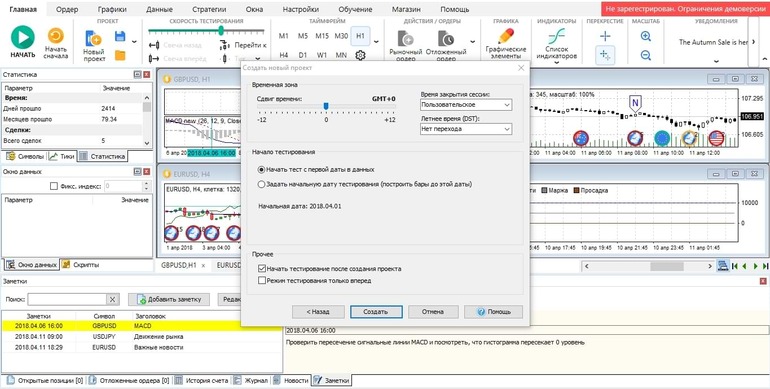This screenshot has width=770, height=389.
Task: Open the Ордер ribbon tab
Action: click(67, 9)
